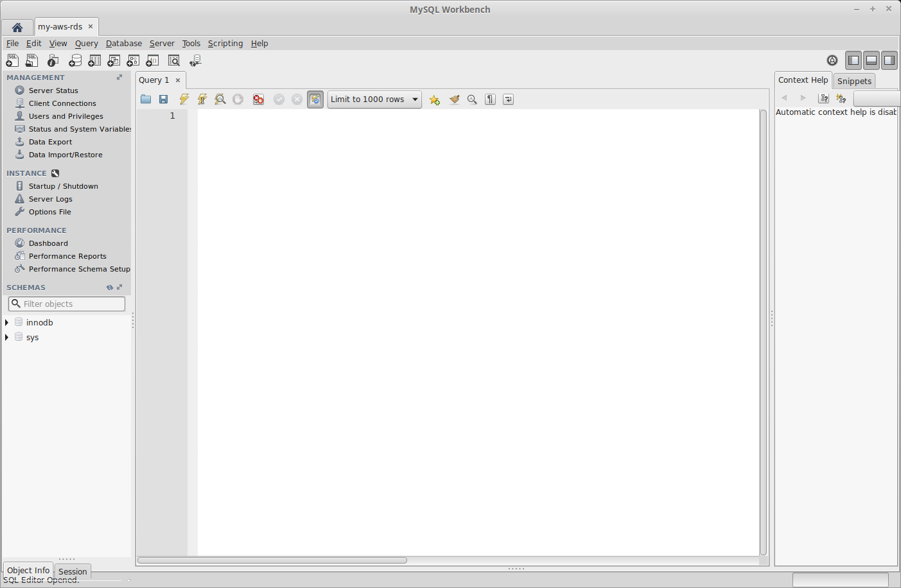The width and height of the screenshot is (901, 588).
Task: Open the Database menu
Action: tap(124, 44)
